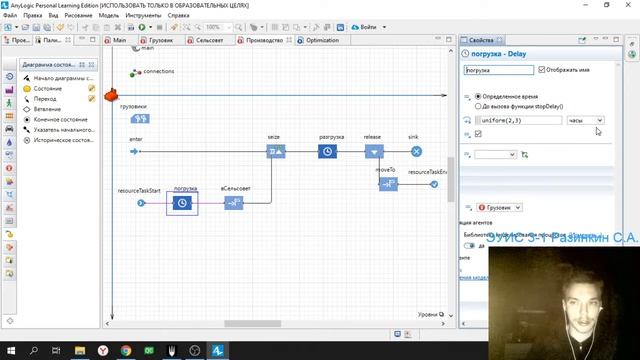Image resolution: width=640 pixels, height=360 pixels.
Task: Open dropdown arrow beside Run button
Action: (x=150, y=27)
